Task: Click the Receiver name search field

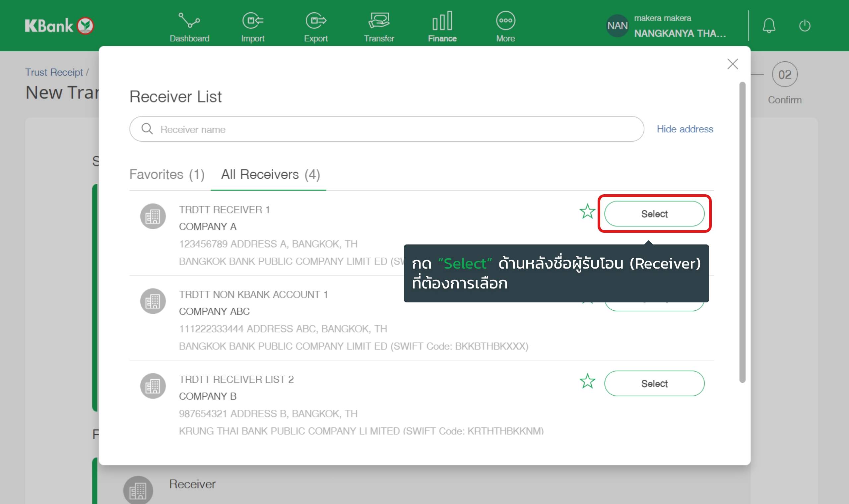Action: pos(386,129)
